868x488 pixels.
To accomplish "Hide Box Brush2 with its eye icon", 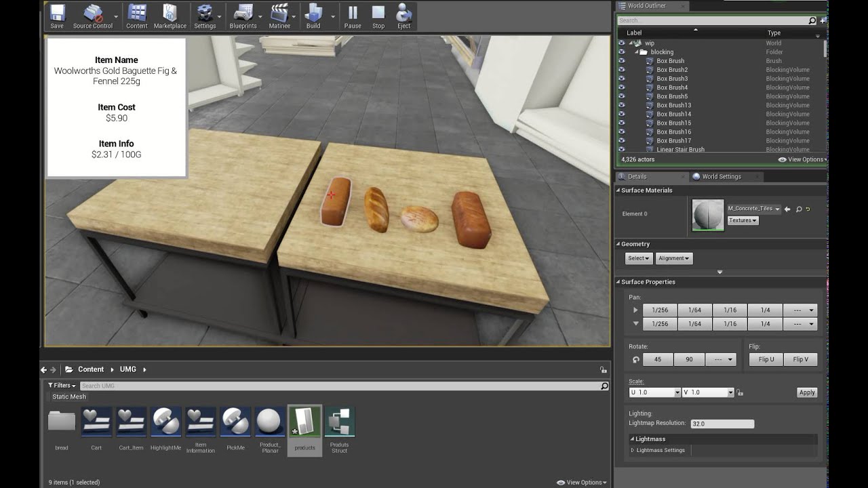I will point(621,70).
